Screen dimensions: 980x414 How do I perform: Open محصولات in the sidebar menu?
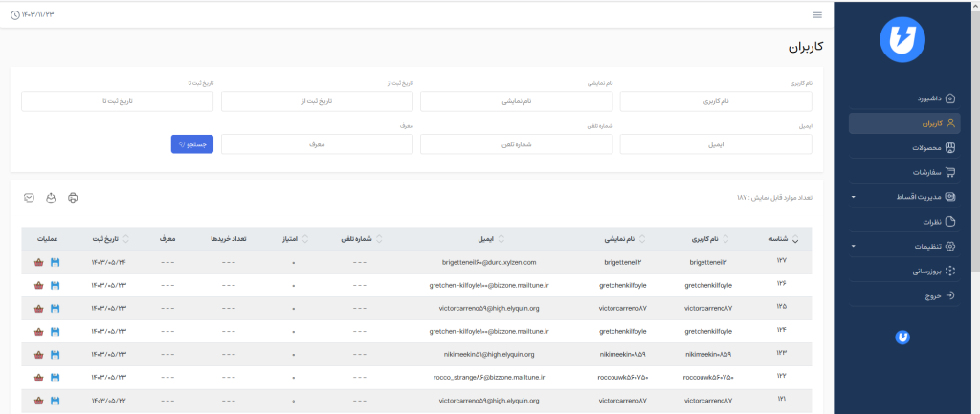[x=928, y=148]
